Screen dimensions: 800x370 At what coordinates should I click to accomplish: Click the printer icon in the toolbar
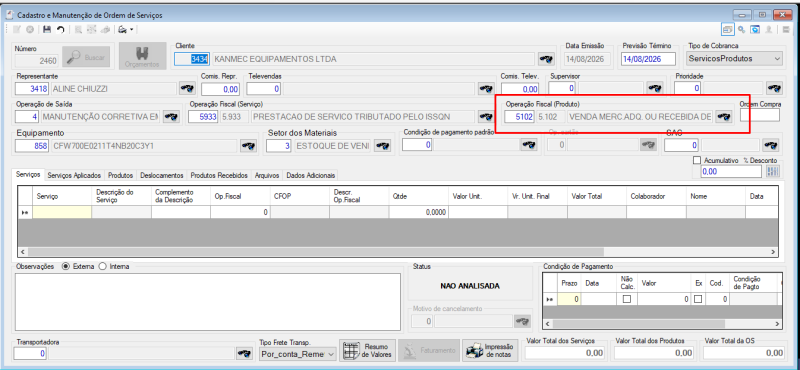(x=122, y=30)
